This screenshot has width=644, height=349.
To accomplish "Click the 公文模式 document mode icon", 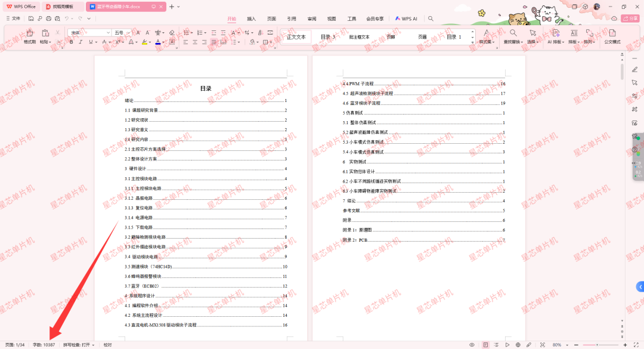I will (x=612, y=34).
